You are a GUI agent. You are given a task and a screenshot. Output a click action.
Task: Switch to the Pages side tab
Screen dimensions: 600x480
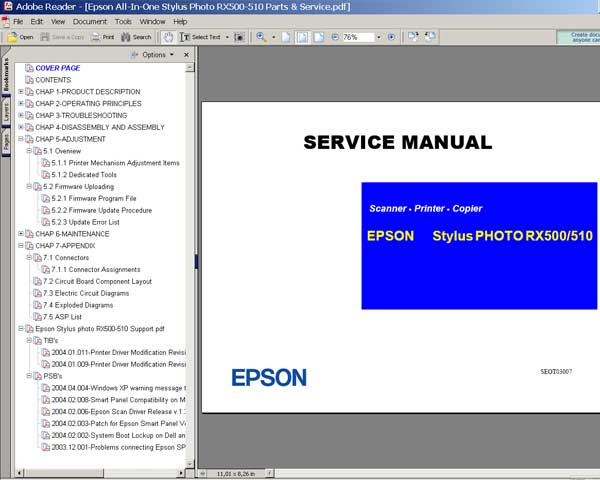(x=6, y=143)
